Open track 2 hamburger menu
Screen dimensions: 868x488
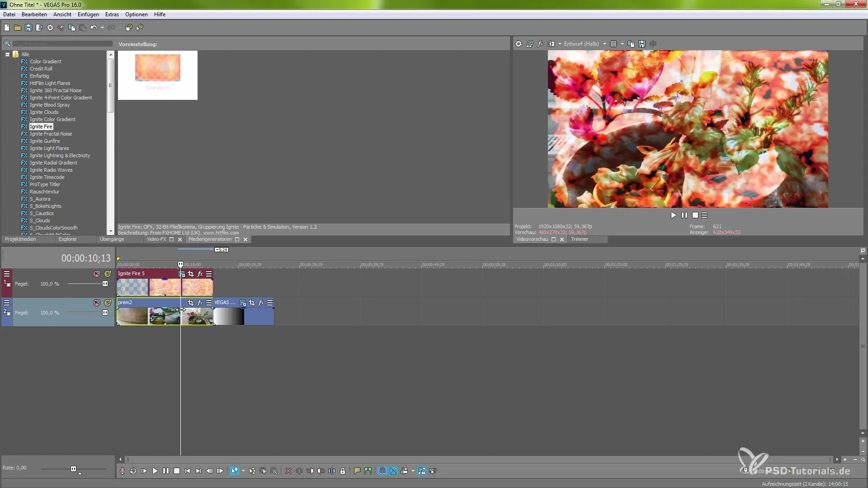(x=7, y=303)
